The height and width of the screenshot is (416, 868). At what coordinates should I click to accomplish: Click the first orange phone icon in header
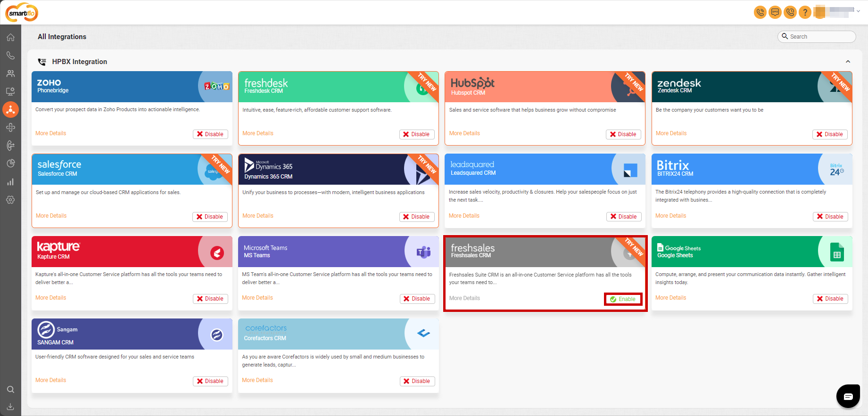tap(760, 12)
